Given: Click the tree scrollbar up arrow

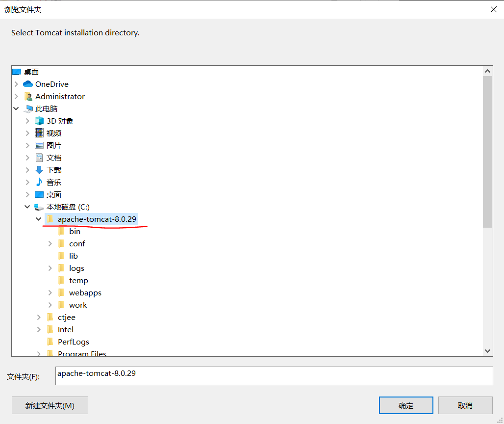Looking at the screenshot, I should click(488, 71).
